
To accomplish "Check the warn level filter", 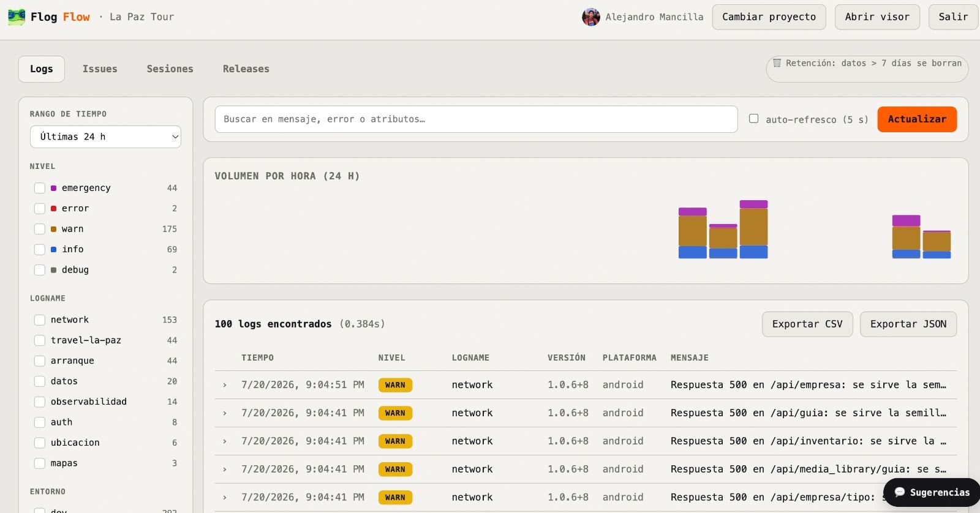I will point(40,229).
